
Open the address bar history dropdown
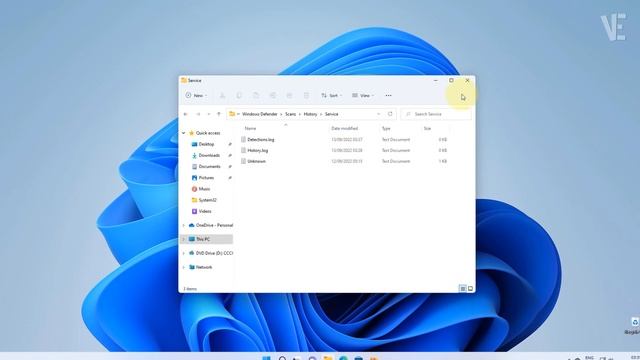[379, 114]
